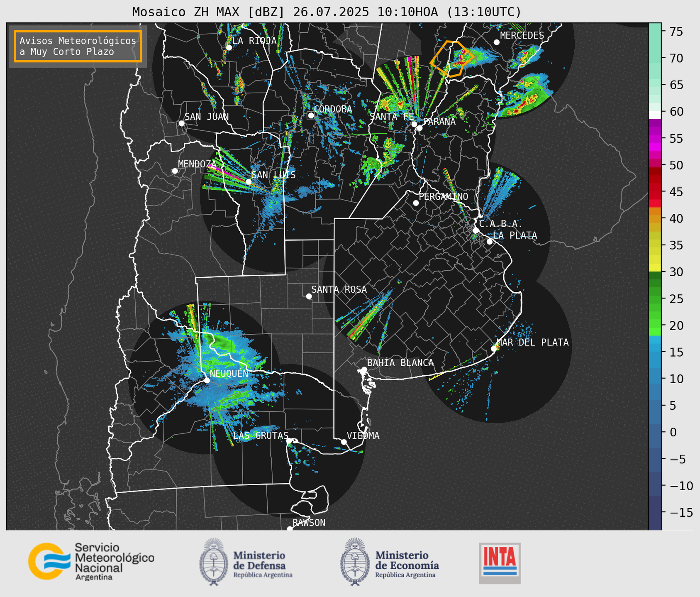Click the Córdoba city label

point(333,109)
